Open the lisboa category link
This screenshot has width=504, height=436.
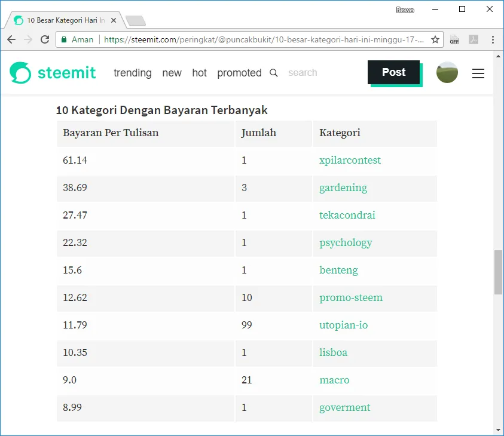click(x=334, y=352)
